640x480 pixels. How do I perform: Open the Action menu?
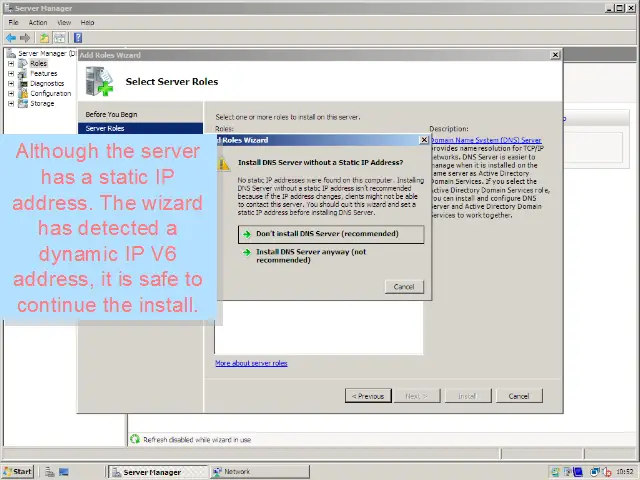click(x=38, y=22)
